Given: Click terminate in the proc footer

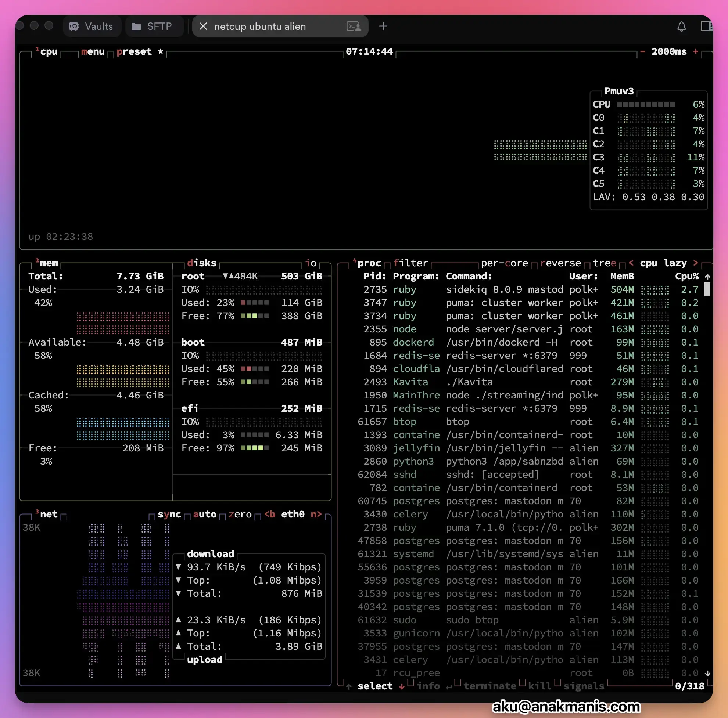Looking at the screenshot, I should point(490,686).
